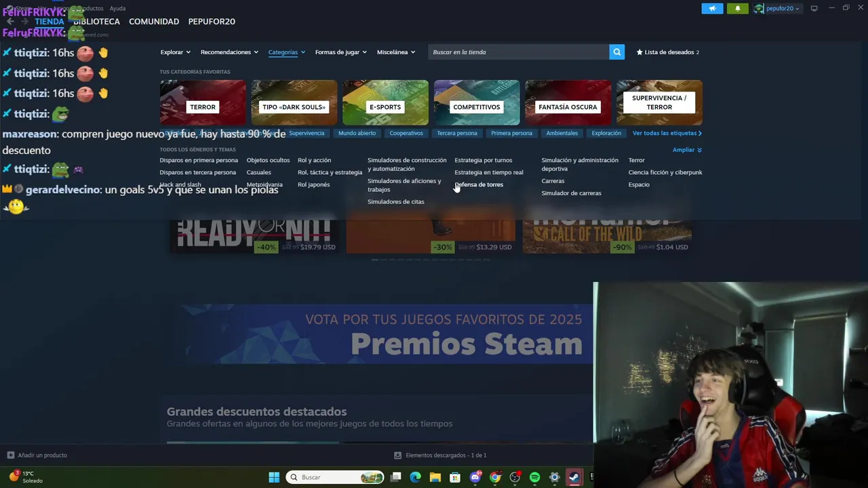Select the Mundo abierto tag
This screenshot has height=488, width=868.
click(357, 134)
